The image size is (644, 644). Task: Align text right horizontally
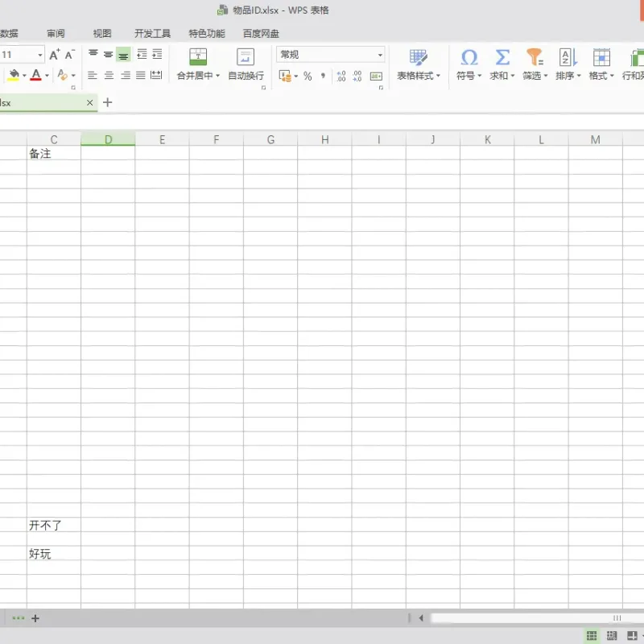[x=126, y=75]
